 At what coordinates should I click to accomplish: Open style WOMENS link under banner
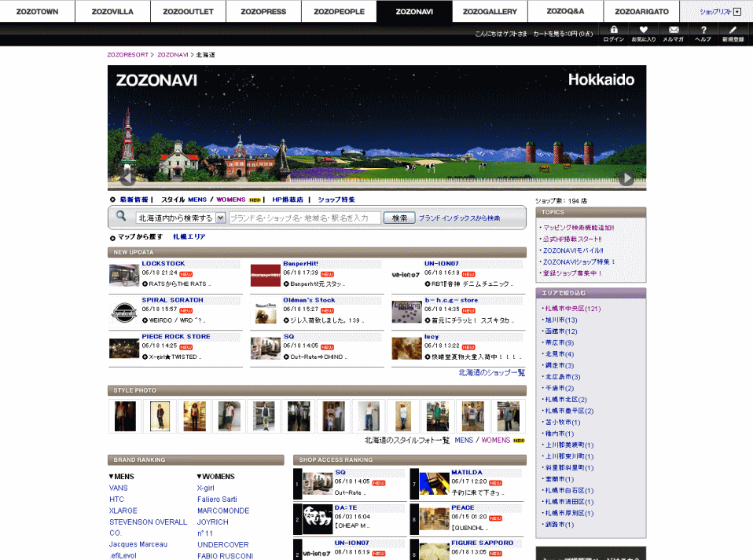[231, 199]
